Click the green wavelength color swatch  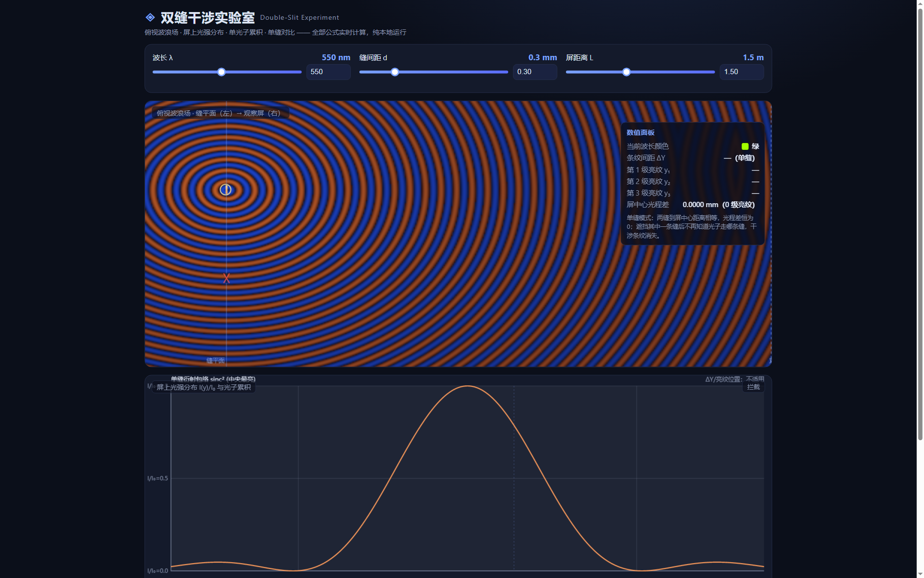(745, 146)
